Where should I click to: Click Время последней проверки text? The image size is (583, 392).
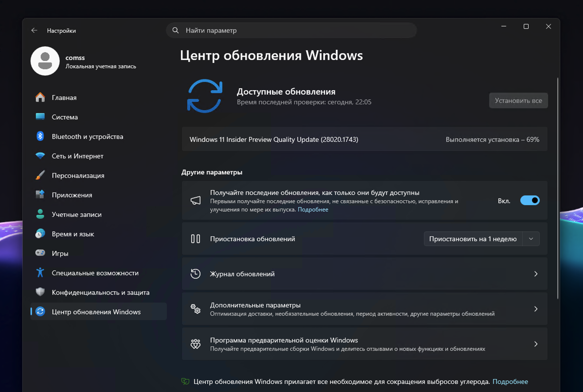[x=304, y=102]
